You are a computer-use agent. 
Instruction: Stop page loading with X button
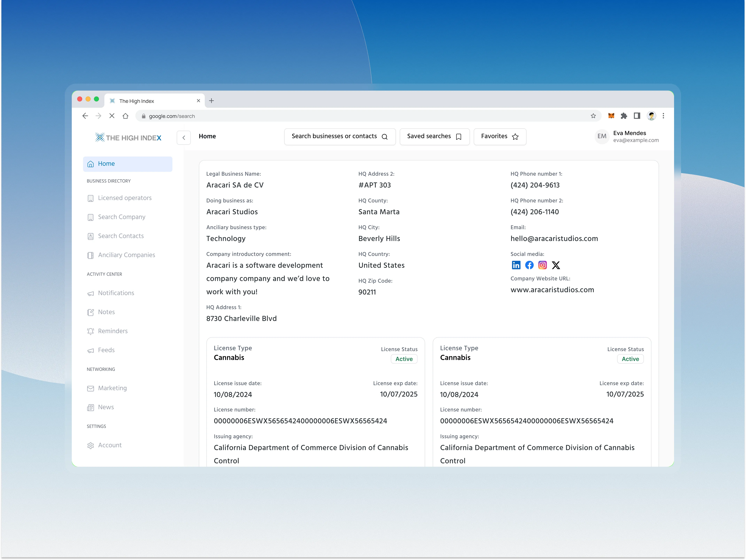pos(112,116)
